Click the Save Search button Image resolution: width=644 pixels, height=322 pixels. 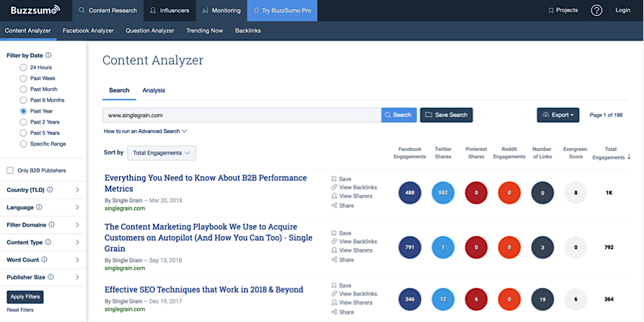tap(446, 115)
